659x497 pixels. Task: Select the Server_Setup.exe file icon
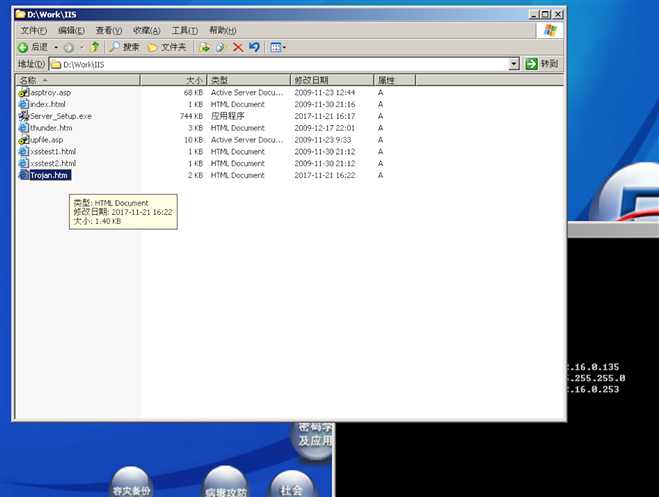coord(24,116)
